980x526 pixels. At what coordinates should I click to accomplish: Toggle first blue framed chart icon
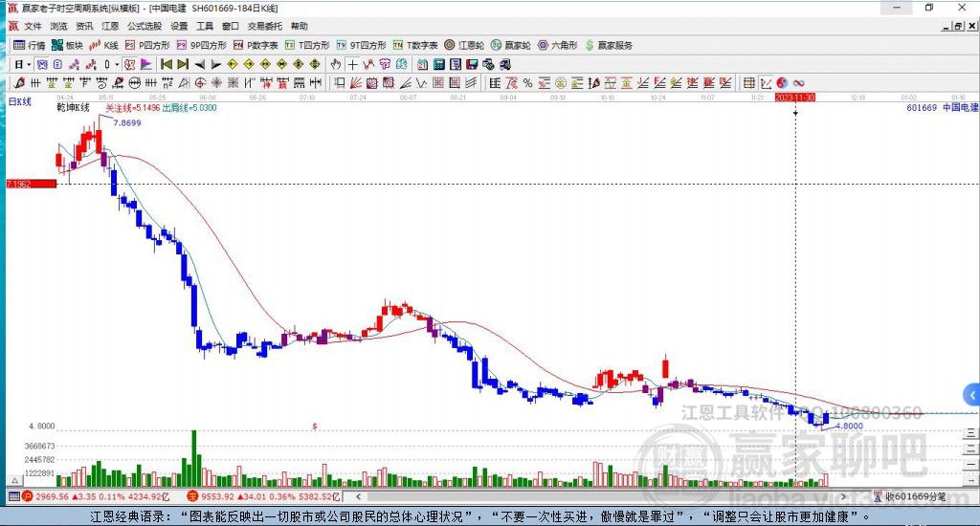click(41, 64)
